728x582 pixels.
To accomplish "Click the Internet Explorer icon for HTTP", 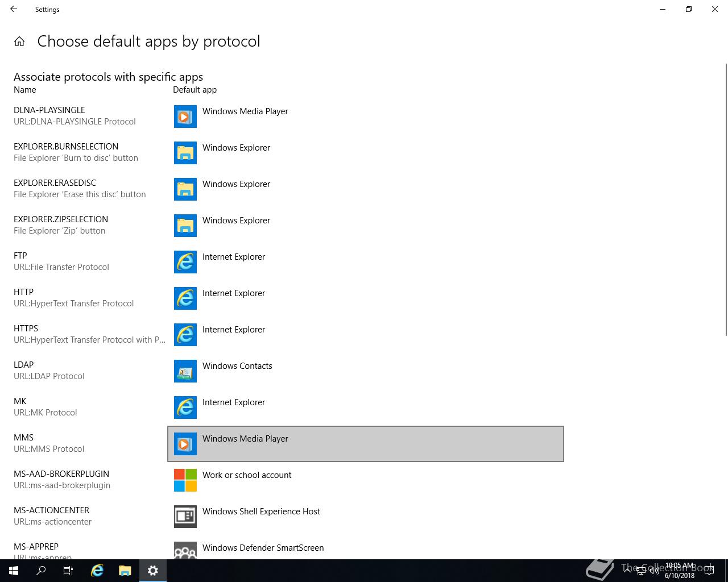I will pos(185,298).
